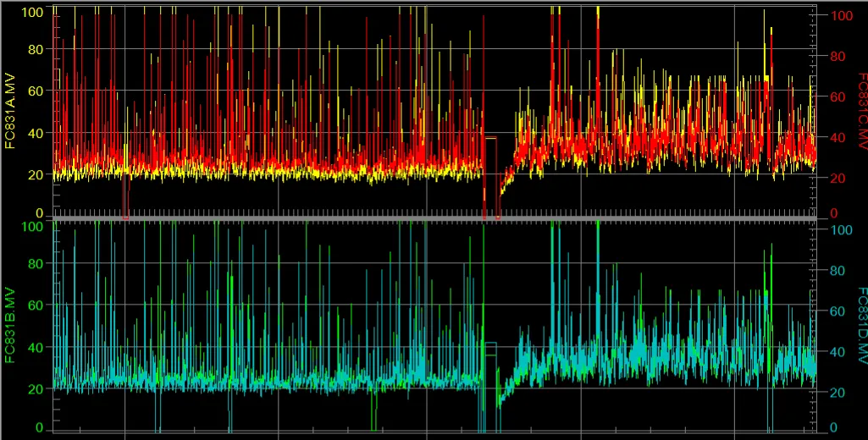The image size is (868, 440).
Task: Click the 40 tick on the green FC831B.MV axis
Action: pyautogui.click(x=36, y=347)
